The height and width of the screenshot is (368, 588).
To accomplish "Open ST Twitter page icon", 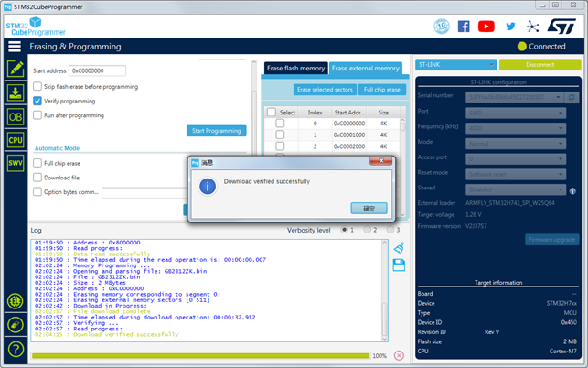I will pos(510,27).
